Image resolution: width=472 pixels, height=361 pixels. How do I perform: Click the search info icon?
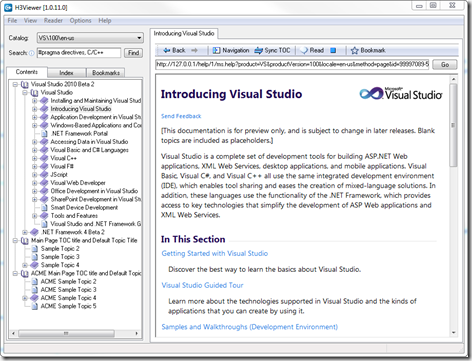pos(32,53)
